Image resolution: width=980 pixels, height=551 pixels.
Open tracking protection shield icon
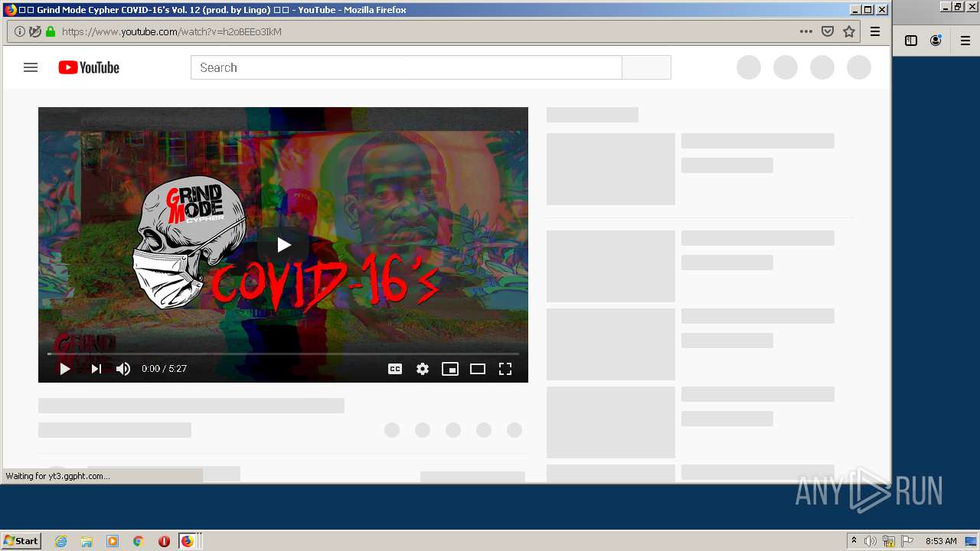click(35, 31)
